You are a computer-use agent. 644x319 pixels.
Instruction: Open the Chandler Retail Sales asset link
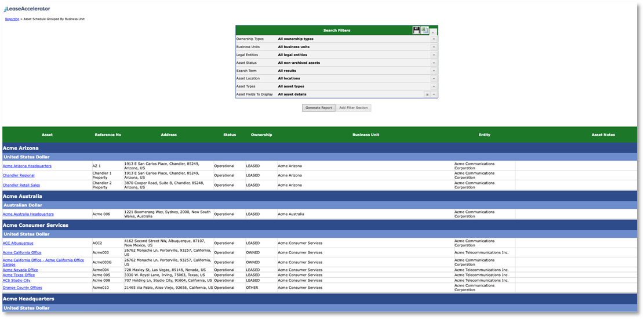[x=21, y=186]
